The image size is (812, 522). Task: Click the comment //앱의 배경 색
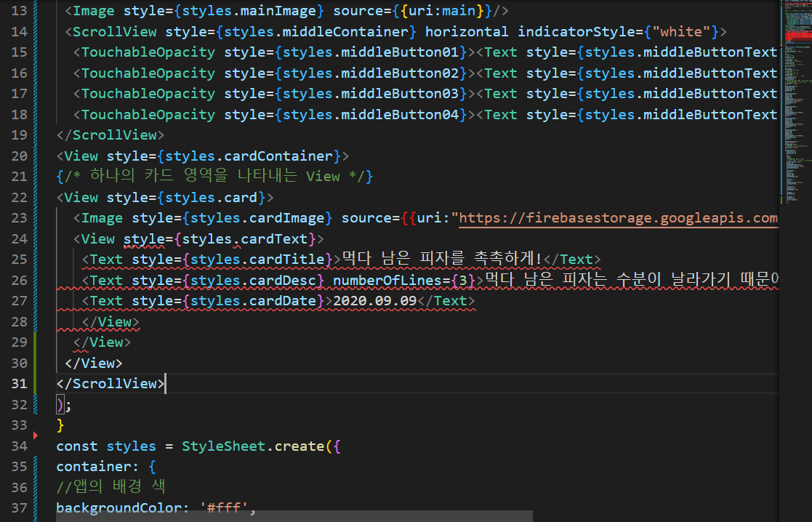coord(110,486)
